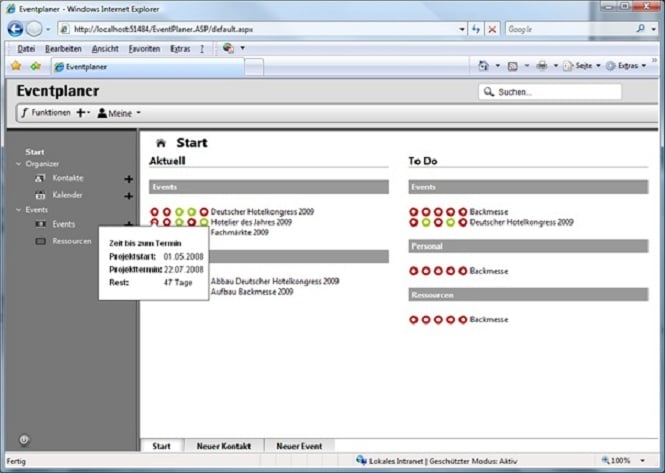Click the Ressourcen icon in sidebar
Viewport: 665px width, 473px height.
(x=40, y=241)
